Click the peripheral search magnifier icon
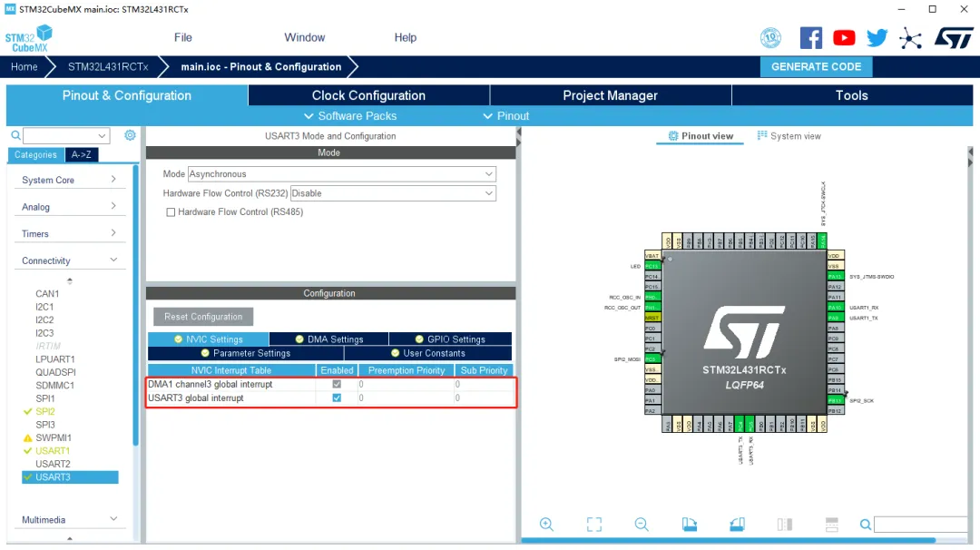The height and width of the screenshot is (550, 980). click(x=15, y=135)
